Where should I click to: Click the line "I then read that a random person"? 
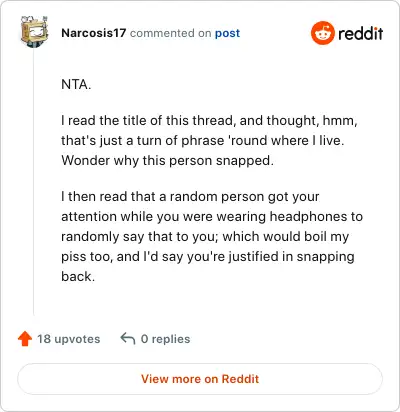point(190,196)
